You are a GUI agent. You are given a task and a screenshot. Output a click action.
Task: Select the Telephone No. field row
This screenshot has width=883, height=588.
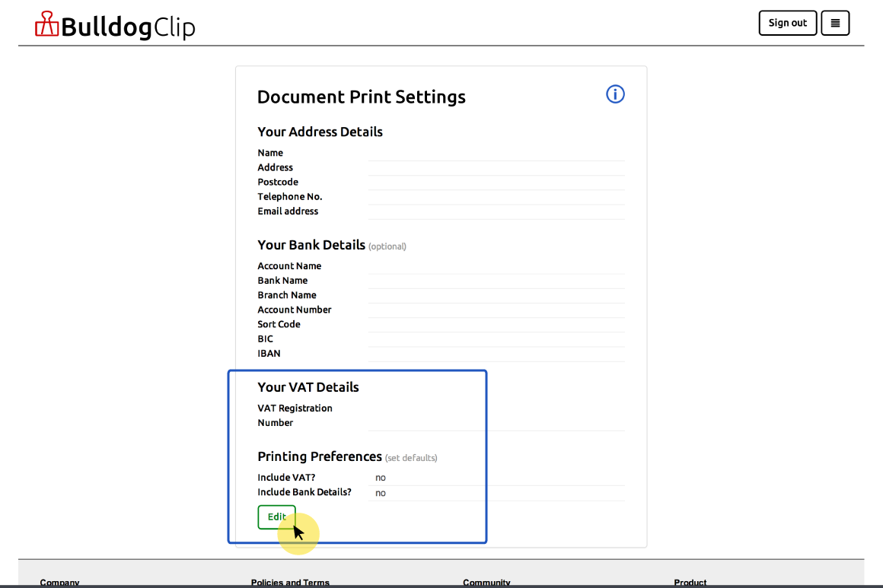pos(440,197)
